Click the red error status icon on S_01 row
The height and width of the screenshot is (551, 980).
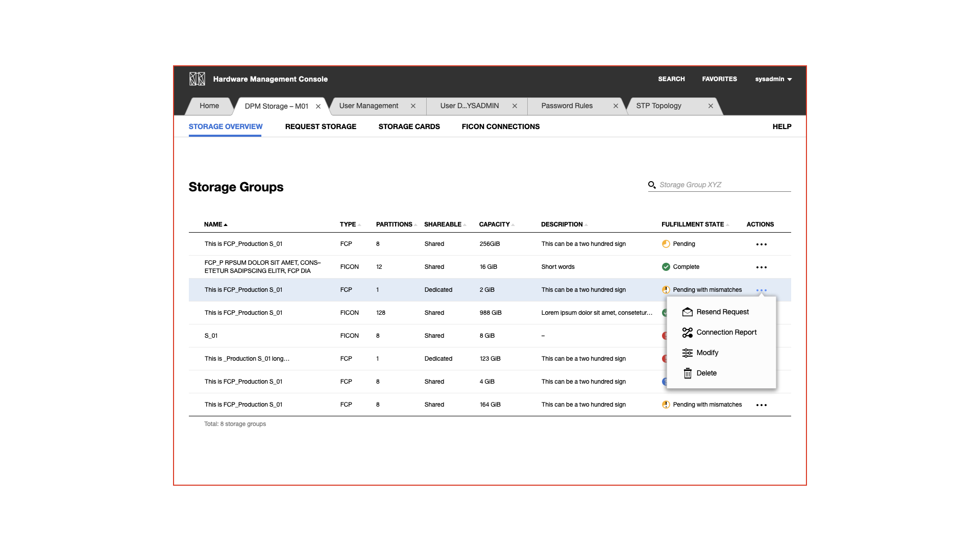pos(666,336)
